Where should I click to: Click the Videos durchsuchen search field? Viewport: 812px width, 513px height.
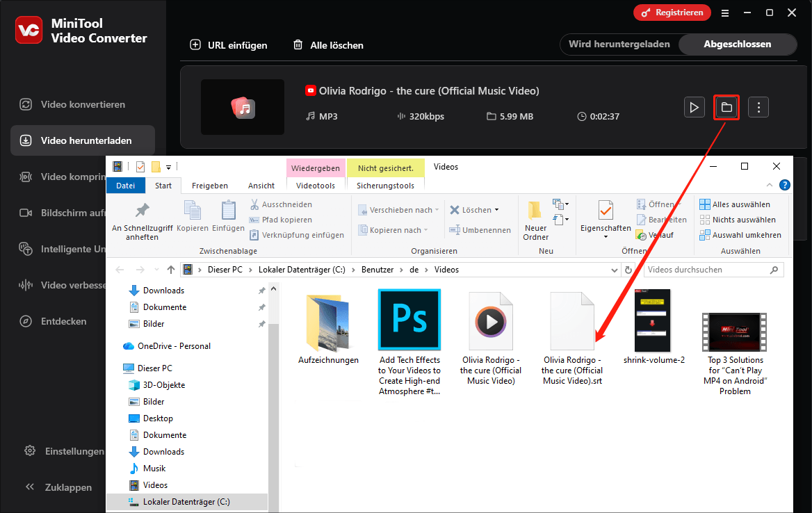click(713, 270)
